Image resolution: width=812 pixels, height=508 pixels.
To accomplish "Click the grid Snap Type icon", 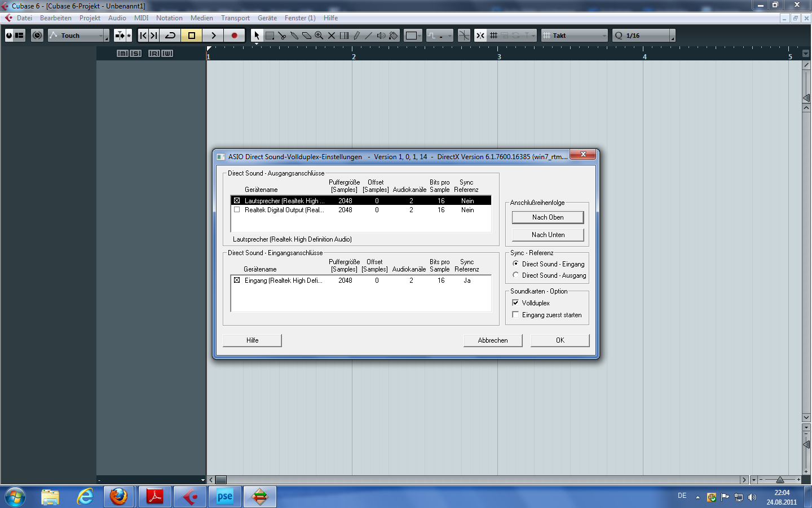I will click(493, 36).
